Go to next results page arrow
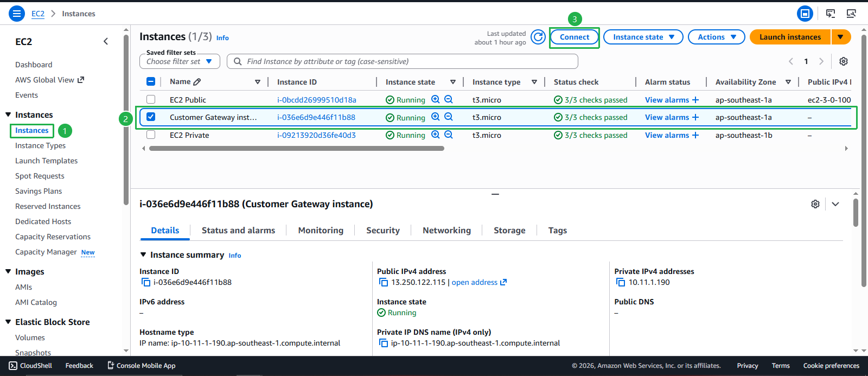 [x=821, y=61]
